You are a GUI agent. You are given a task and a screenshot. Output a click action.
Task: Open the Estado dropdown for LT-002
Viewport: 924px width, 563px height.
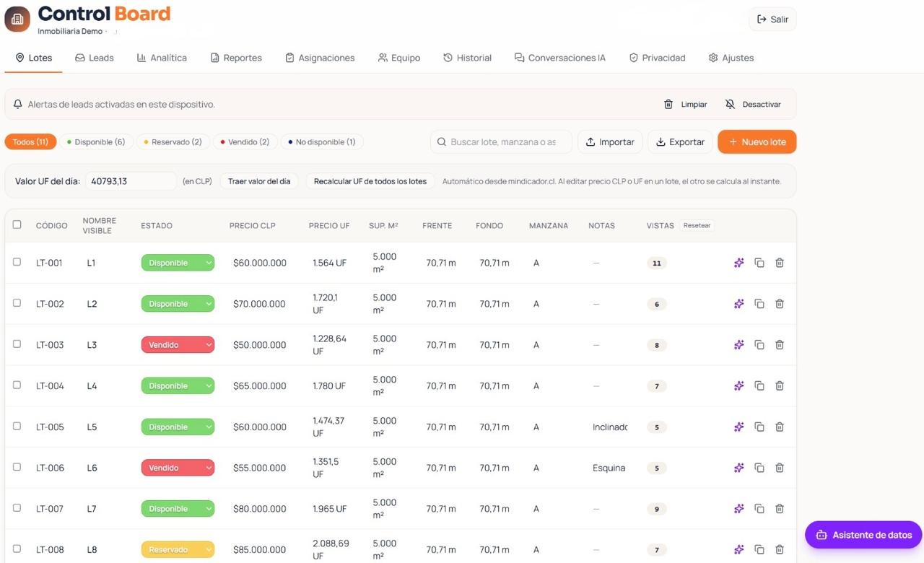(x=178, y=304)
